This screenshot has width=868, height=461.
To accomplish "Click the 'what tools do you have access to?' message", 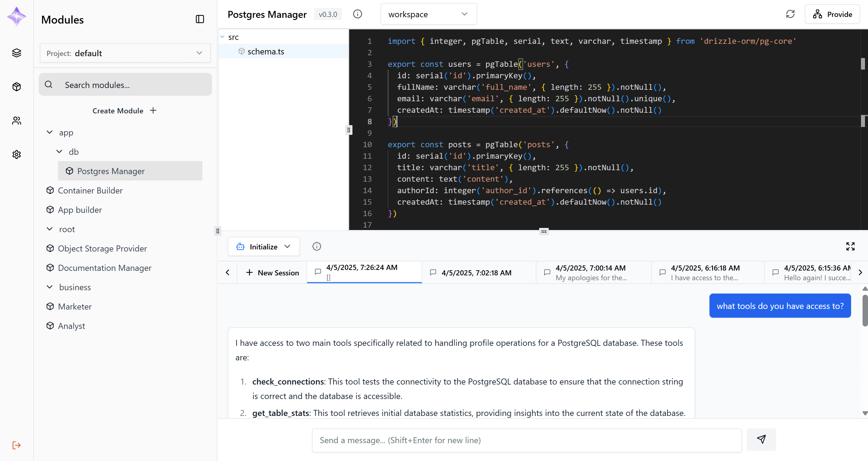I will [780, 306].
